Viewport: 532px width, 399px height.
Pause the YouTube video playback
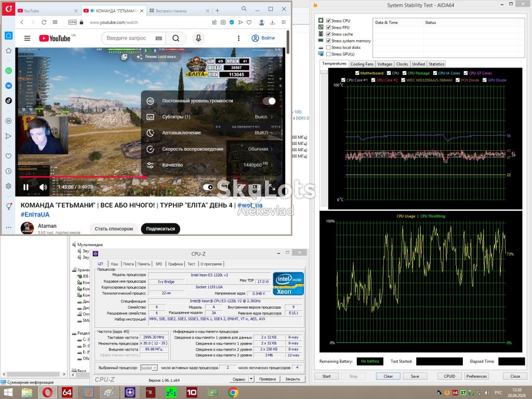(26, 187)
